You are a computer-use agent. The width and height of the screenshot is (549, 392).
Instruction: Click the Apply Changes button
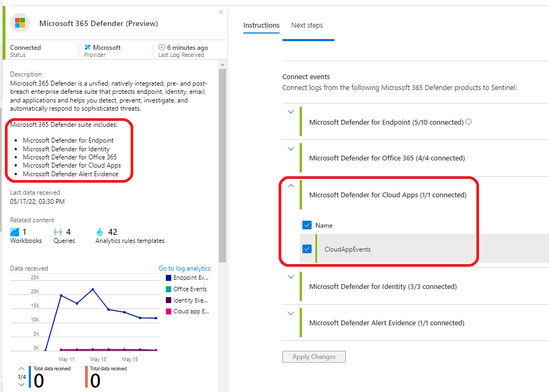pos(314,357)
